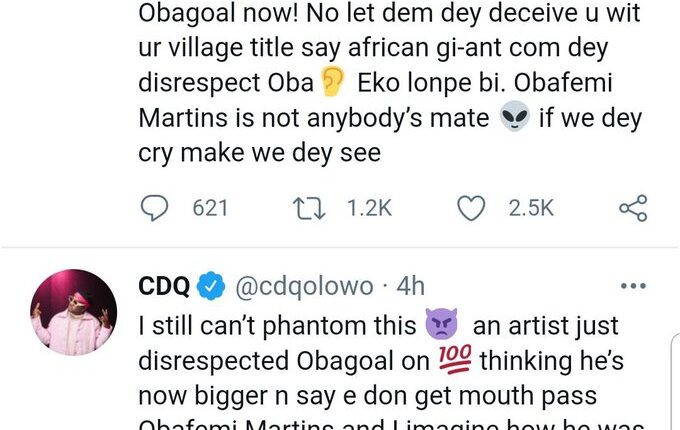Viewport: 680px width, 430px height.
Task: Open the three-dot menu on CDQ's tweet
Action: [x=634, y=286]
